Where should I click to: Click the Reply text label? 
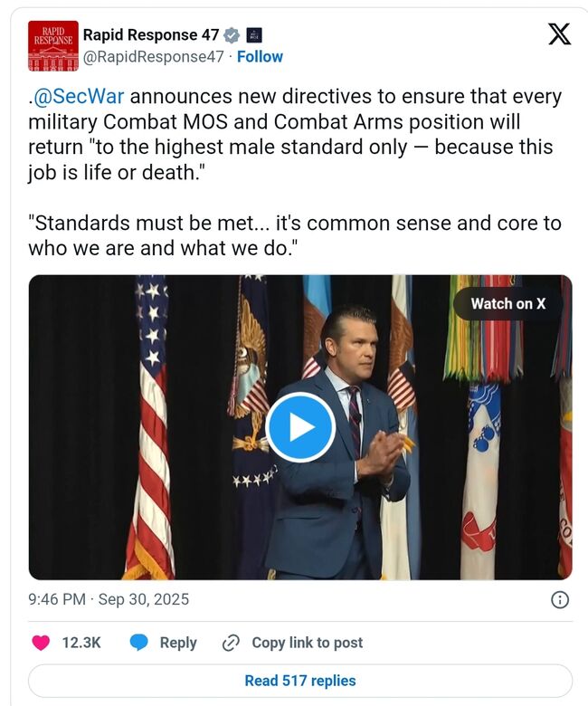(x=178, y=643)
